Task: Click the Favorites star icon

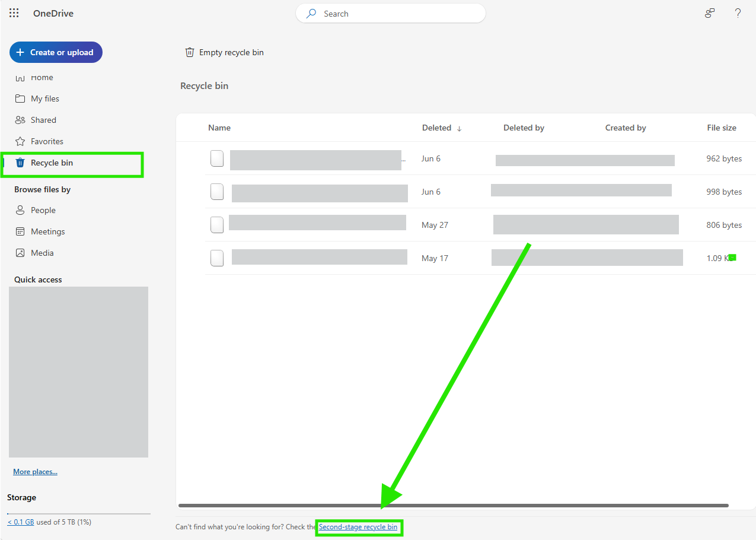Action: pyautogui.click(x=20, y=141)
